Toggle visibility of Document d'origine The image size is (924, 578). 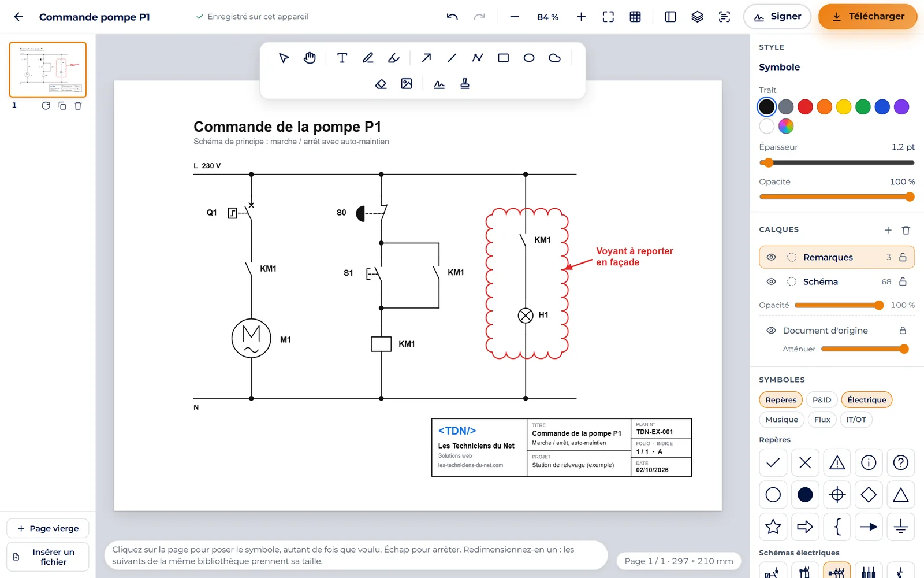[771, 331]
